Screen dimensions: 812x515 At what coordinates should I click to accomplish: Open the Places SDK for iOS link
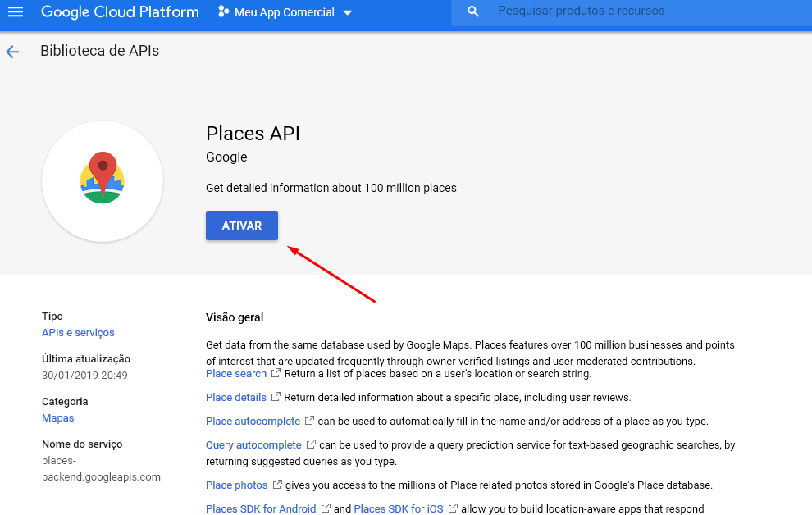399,508
